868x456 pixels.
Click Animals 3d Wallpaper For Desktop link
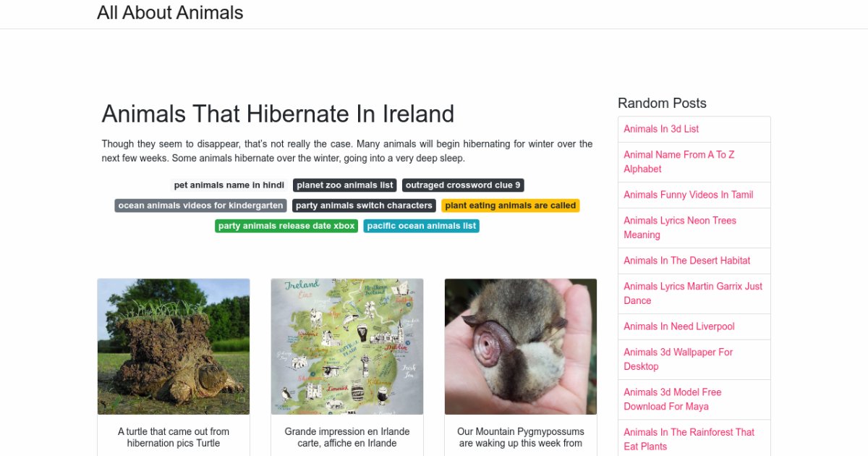[678, 359]
